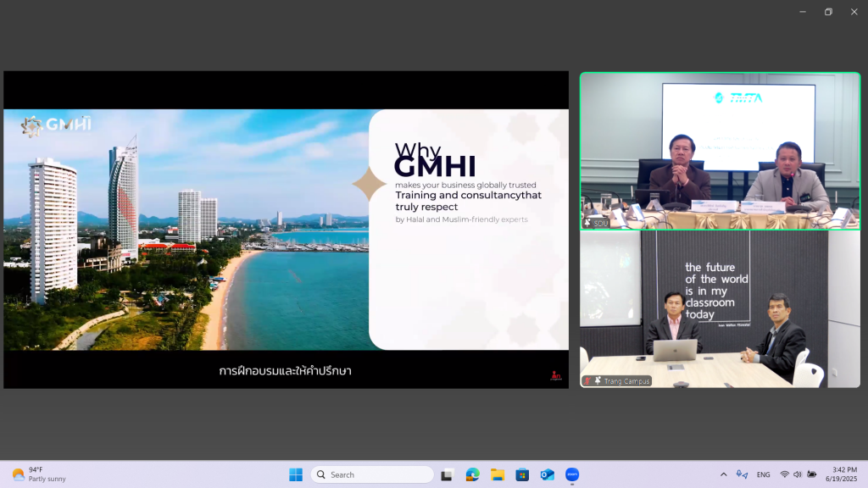
Task: Open the ENG language input switcher
Action: point(764,474)
